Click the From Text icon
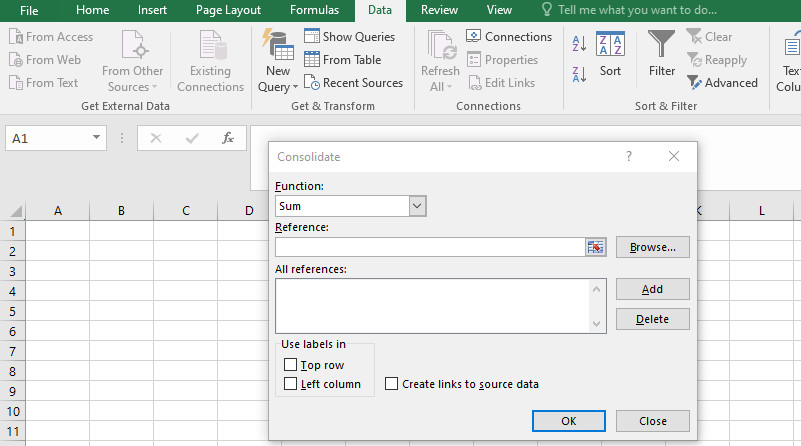The height and width of the screenshot is (446, 801). [16, 83]
